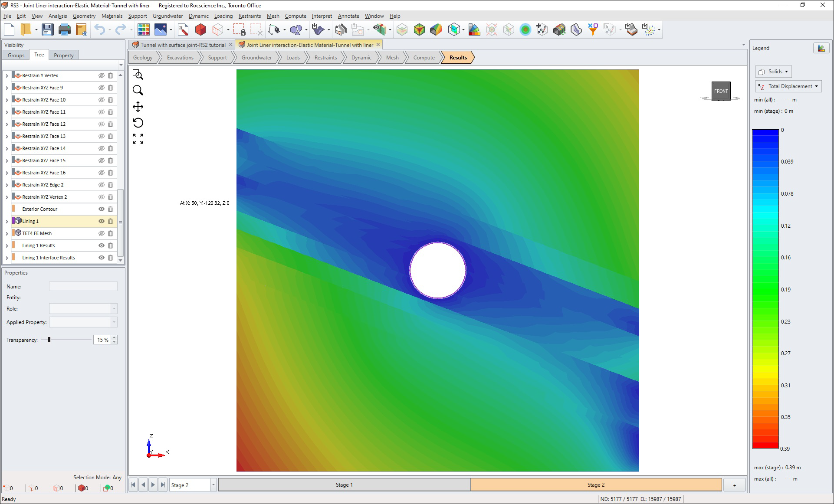
Task: Click the fit-to-window zoom extents icon
Action: [x=138, y=138]
